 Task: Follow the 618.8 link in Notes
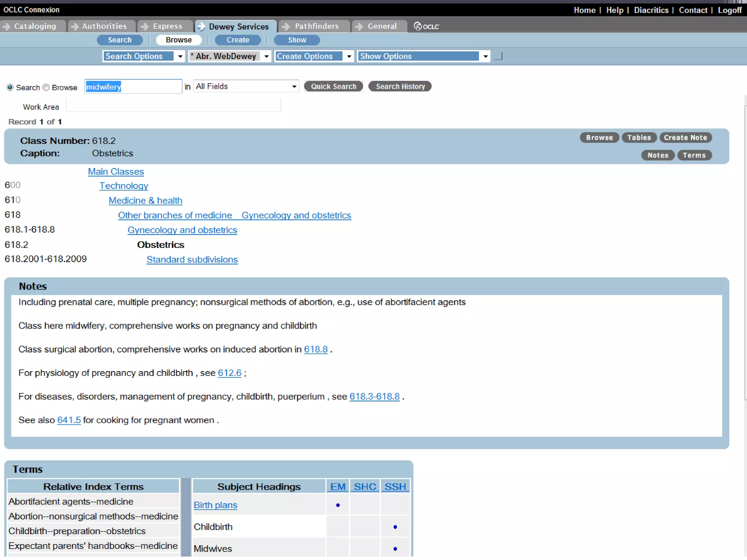(x=316, y=349)
